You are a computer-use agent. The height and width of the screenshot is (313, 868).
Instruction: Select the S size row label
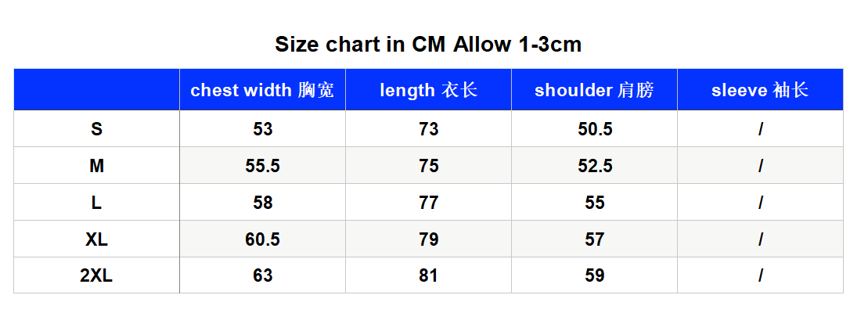pyautogui.click(x=96, y=129)
